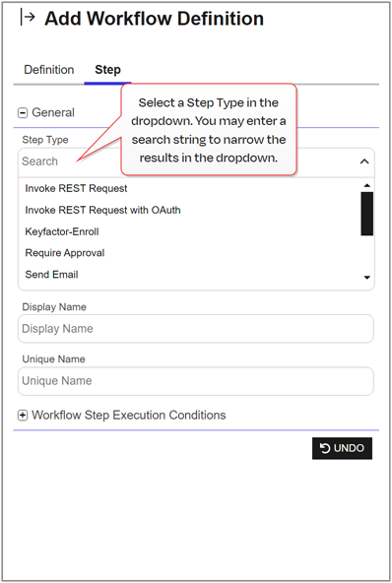Switch to the Definition tab
Image resolution: width=392 pixels, height=583 pixels.
tap(49, 70)
